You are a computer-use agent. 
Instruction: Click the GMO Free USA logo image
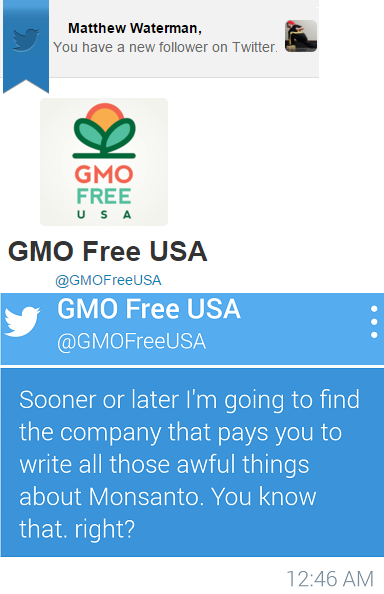pyautogui.click(x=104, y=162)
